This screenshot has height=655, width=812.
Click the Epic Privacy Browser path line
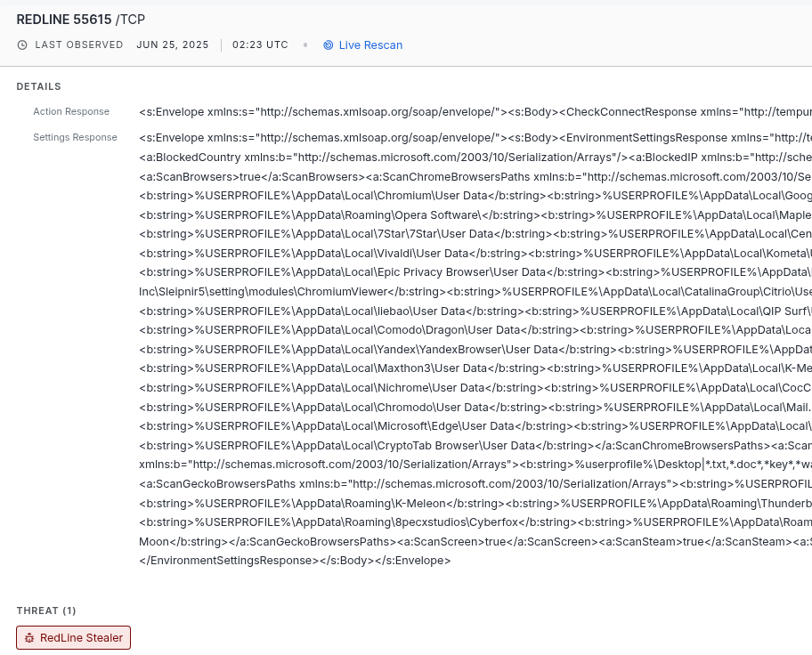tap(475, 271)
